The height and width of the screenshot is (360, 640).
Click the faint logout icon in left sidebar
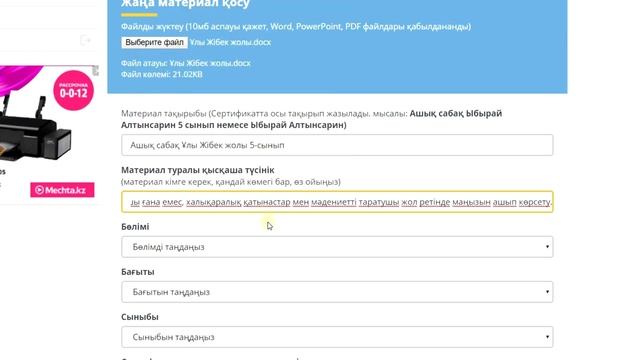pyautogui.click(x=85, y=40)
